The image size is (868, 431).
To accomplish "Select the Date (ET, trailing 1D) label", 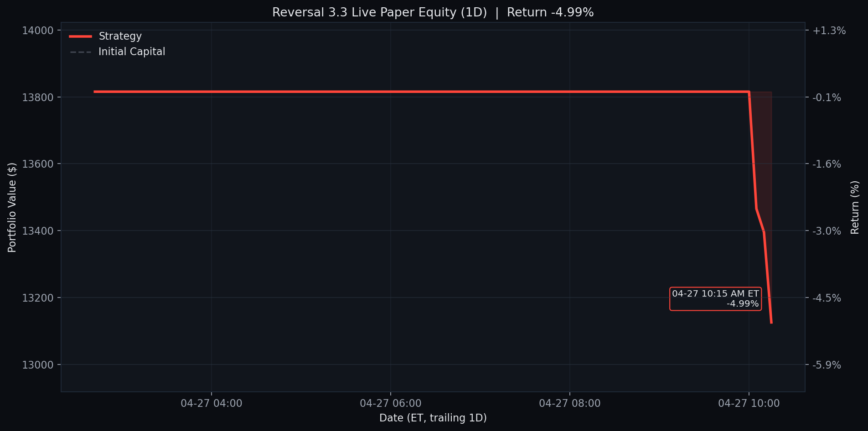I will click(433, 418).
